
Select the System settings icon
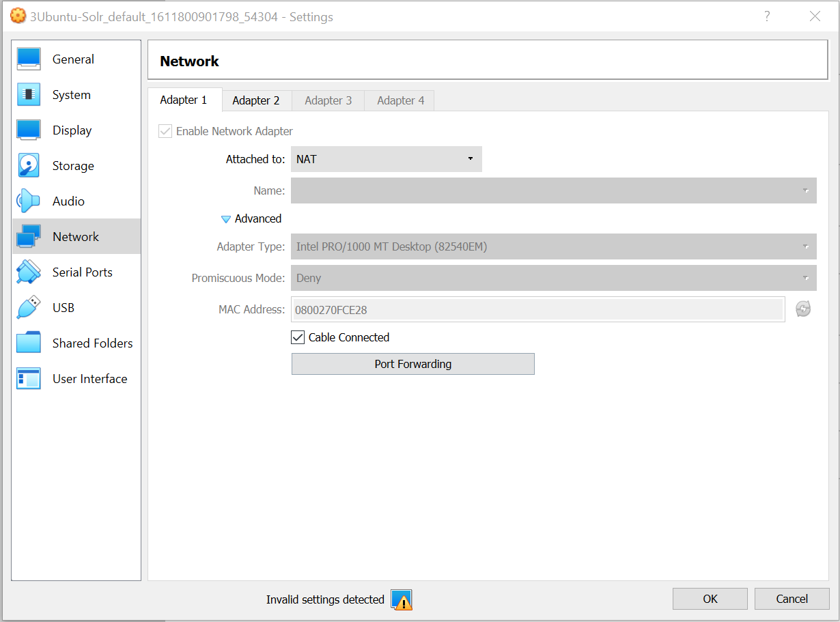pos(28,94)
